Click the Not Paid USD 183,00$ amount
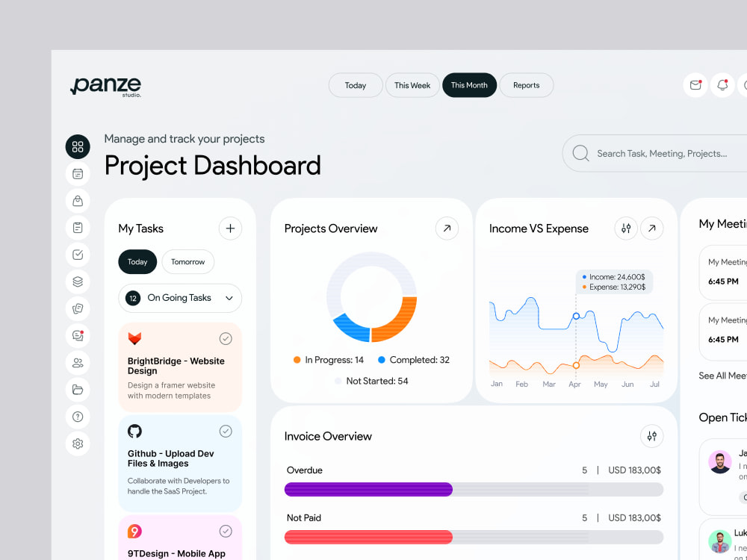747x560 pixels. [634, 518]
